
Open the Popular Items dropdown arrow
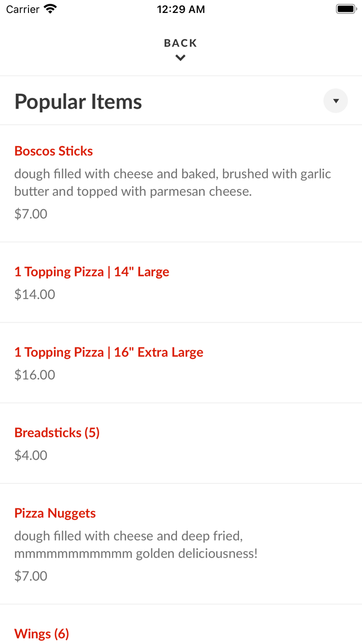click(x=335, y=100)
